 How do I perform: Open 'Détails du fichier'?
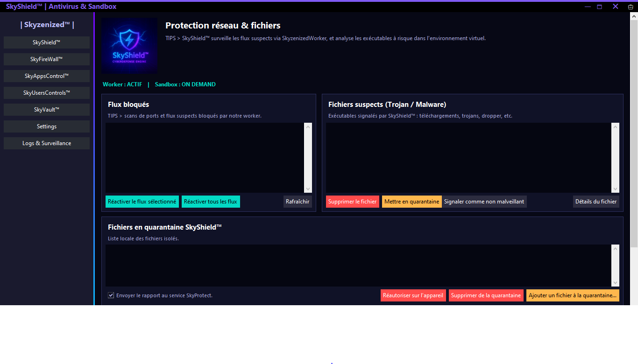click(596, 202)
